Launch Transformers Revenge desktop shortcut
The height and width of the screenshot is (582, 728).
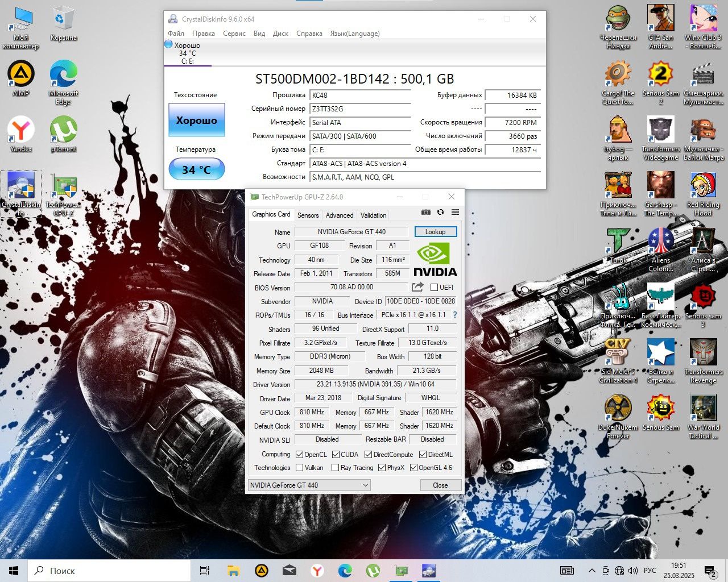(x=704, y=361)
